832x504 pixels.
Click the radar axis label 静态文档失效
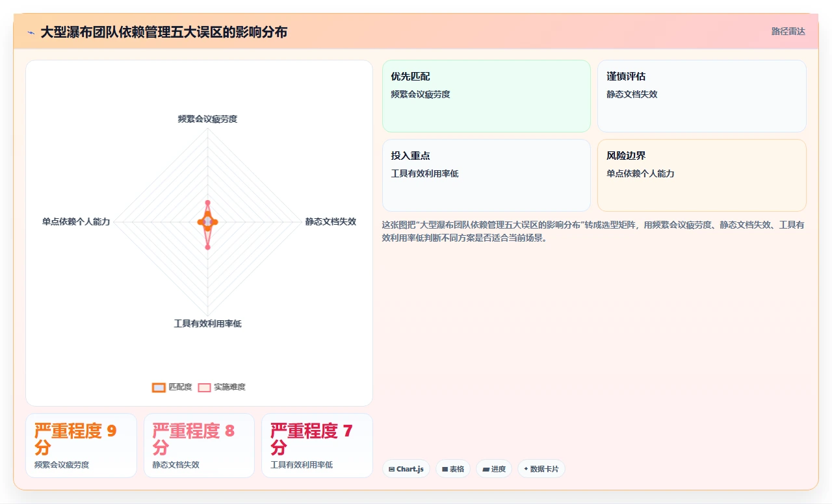pyautogui.click(x=331, y=221)
